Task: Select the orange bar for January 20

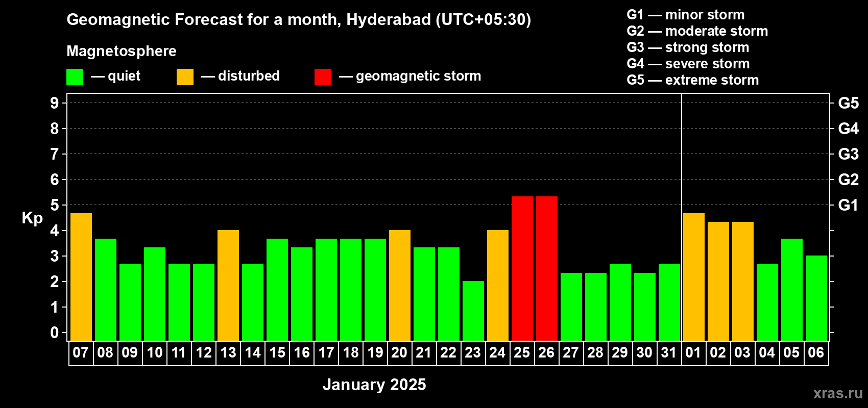Action: point(400,286)
